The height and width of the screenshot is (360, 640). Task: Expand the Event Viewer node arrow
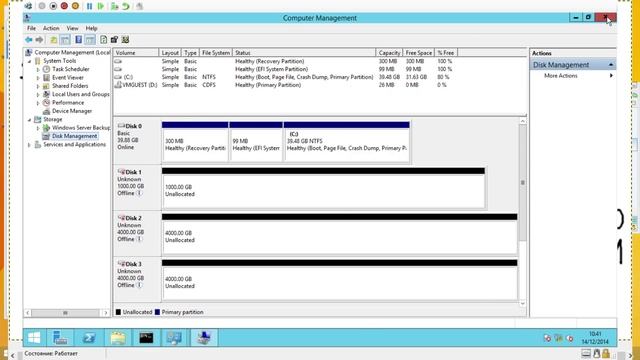tap(38, 78)
